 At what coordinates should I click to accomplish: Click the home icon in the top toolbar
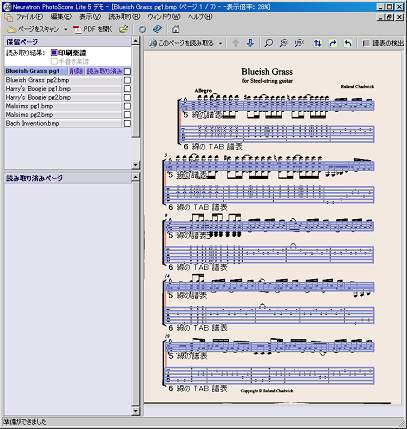pos(176,29)
